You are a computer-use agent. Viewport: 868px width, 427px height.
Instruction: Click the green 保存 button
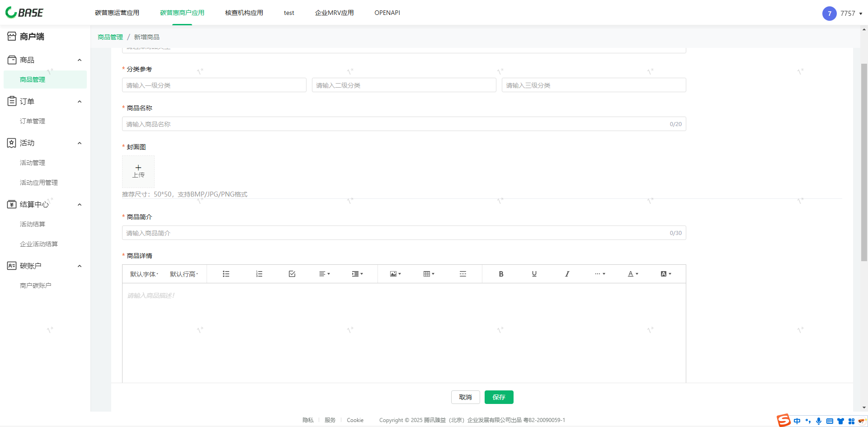(x=499, y=397)
